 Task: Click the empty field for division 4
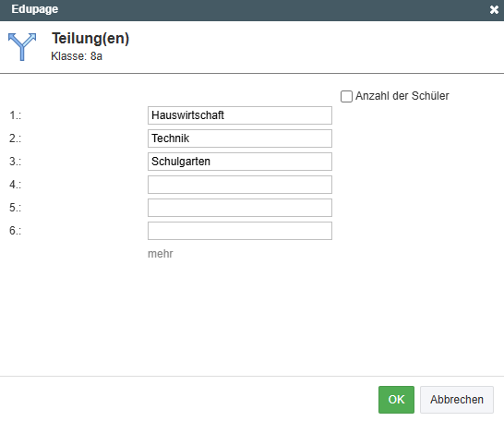(x=240, y=185)
